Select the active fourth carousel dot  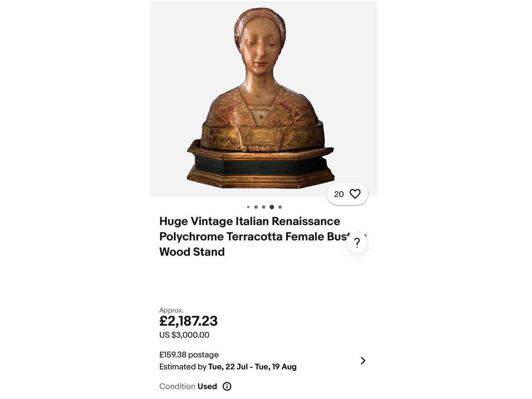point(272,207)
